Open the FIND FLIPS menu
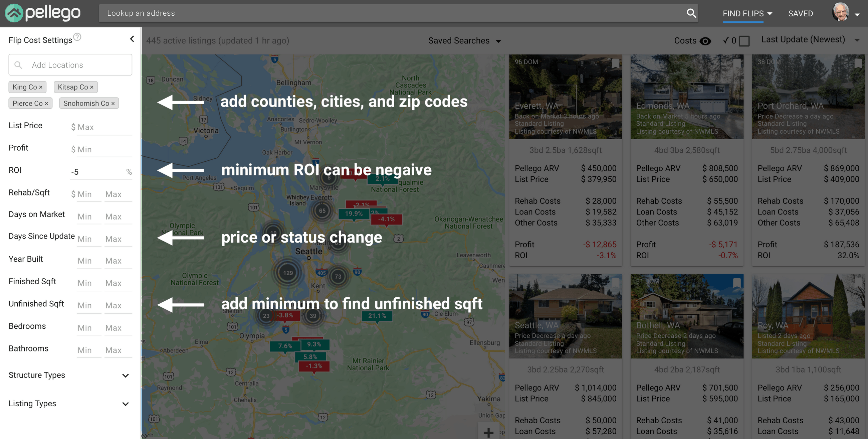The image size is (868, 439). pyautogui.click(x=743, y=13)
